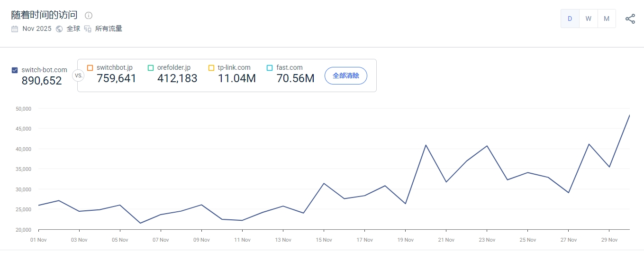Open the 全球 region filter
This screenshot has width=644, height=254.
click(73, 28)
